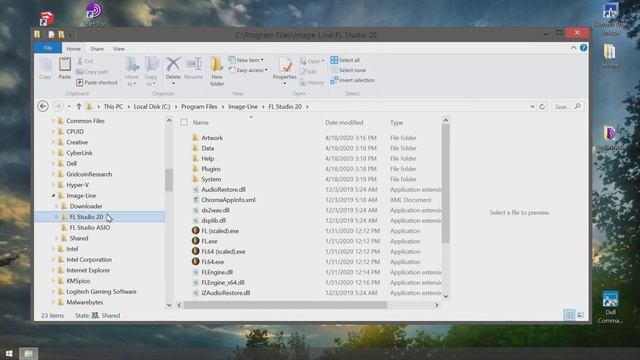Click the file list vertical scrollbar thumb
640x360 pixels.
point(445,184)
